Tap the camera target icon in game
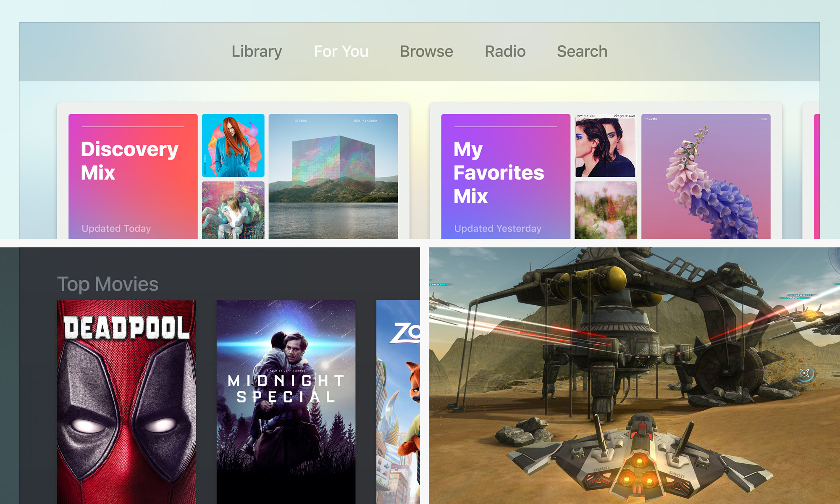 point(804,373)
